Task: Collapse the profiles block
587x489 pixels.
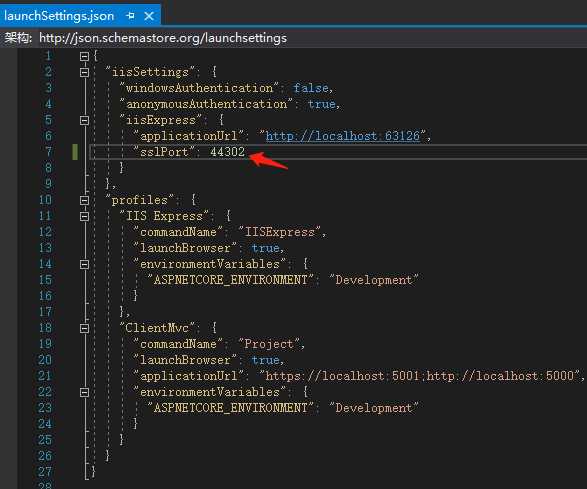Action: pyautogui.click(x=85, y=200)
